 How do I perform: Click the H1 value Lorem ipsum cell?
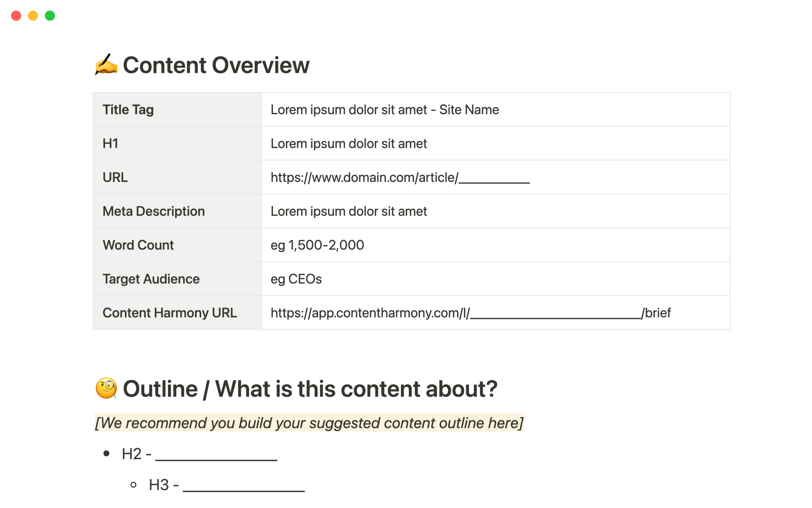pyautogui.click(x=348, y=144)
